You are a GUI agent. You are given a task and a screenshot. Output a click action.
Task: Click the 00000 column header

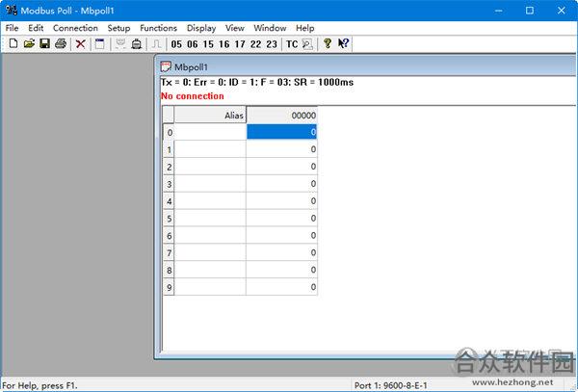(x=281, y=115)
